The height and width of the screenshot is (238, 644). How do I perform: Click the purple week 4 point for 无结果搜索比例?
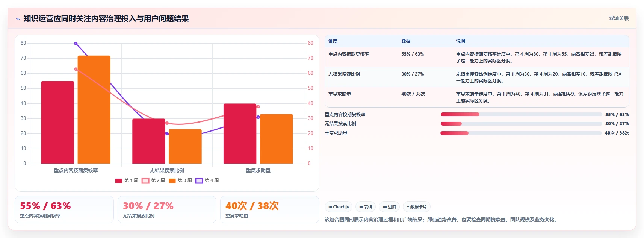(x=167, y=134)
